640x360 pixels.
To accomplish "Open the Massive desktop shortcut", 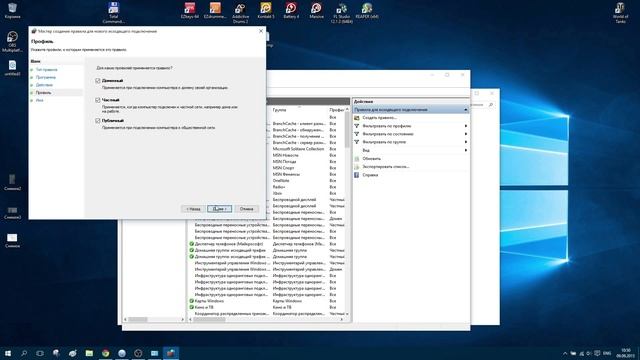I will (316, 11).
